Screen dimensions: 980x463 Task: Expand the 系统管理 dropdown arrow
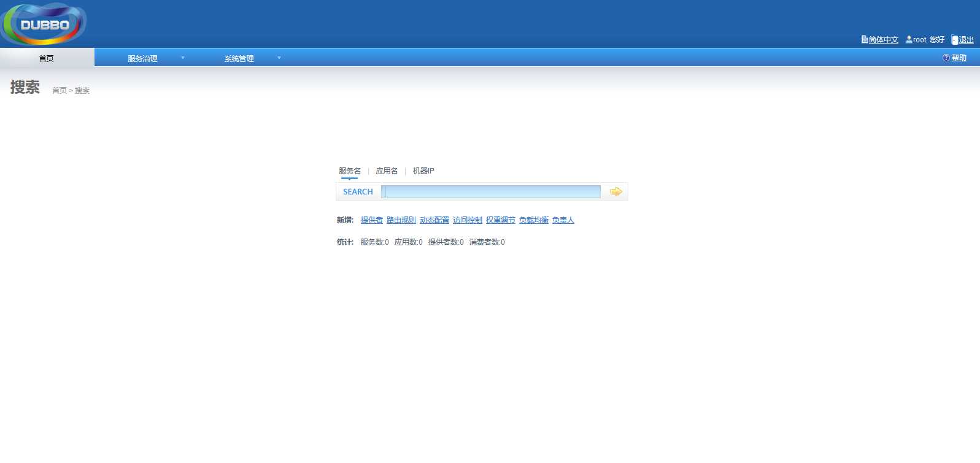click(x=279, y=58)
